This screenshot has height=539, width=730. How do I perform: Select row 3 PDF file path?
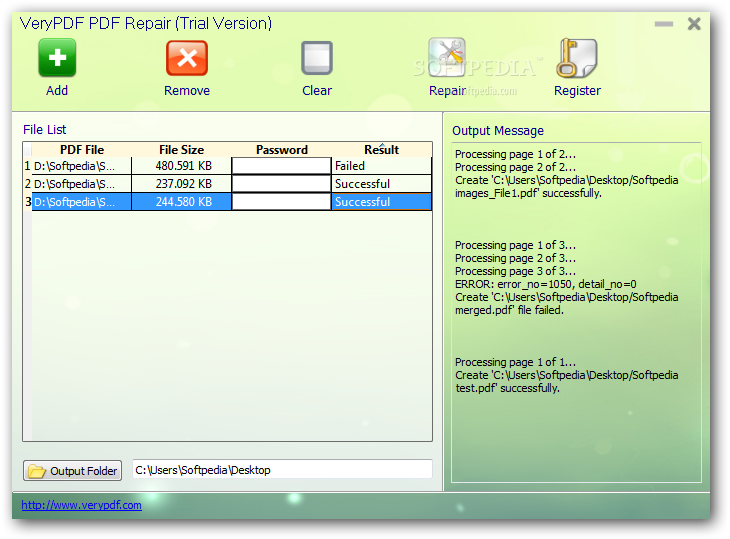(x=82, y=202)
